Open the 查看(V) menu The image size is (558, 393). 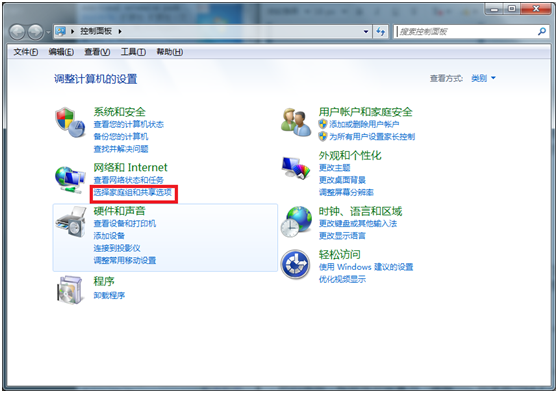[97, 52]
